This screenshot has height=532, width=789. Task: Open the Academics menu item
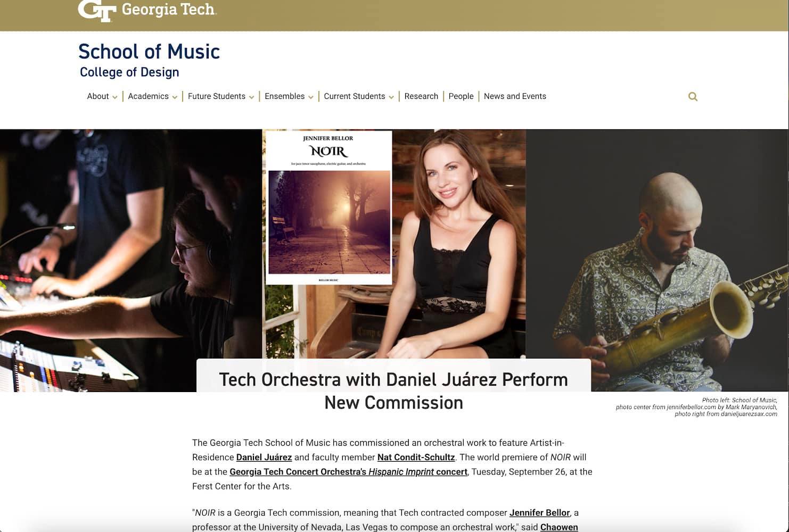point(148,96)
